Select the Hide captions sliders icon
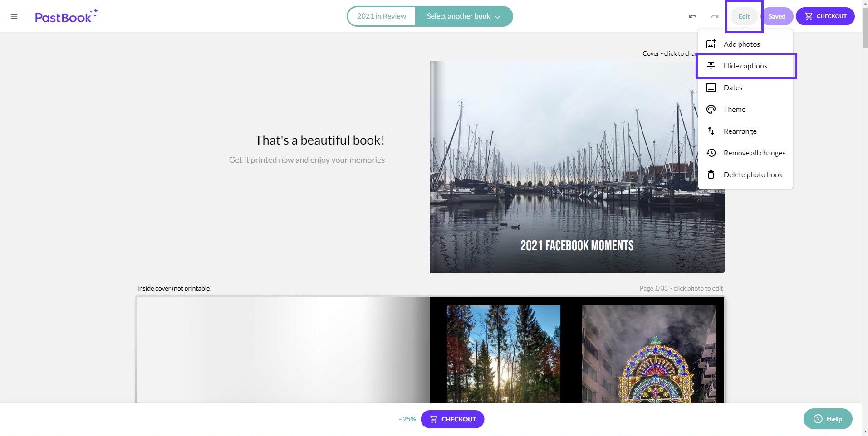The image size is (868, 436). click(711, 65)
